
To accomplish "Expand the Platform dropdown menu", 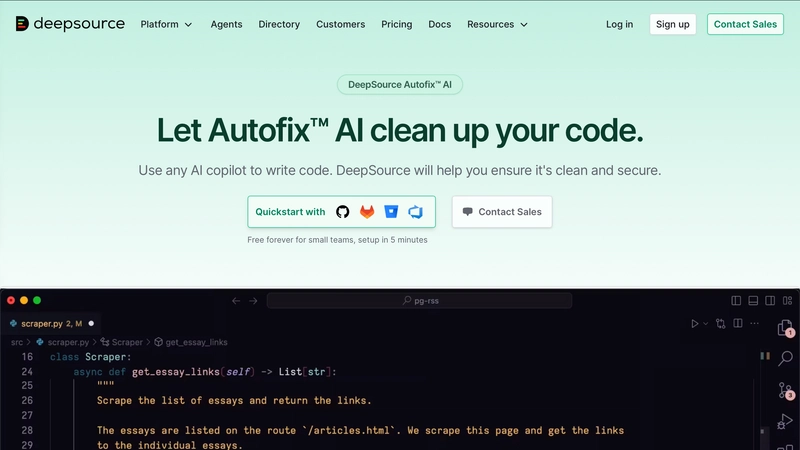I will (166, 24).
